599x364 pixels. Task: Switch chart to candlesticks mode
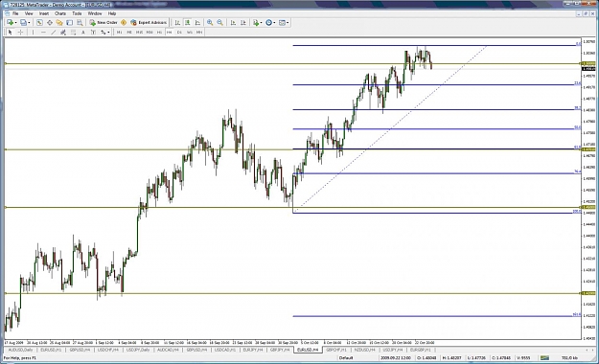click(188, 23)
